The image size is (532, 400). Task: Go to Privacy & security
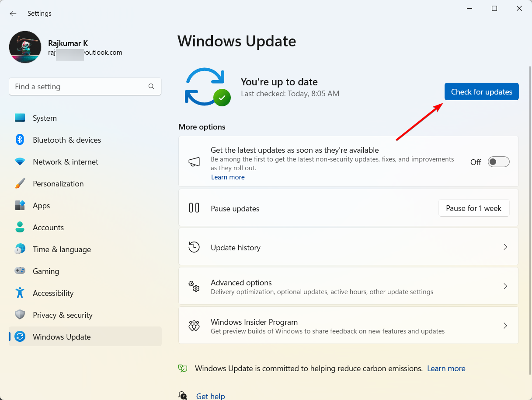pos(85,315)
